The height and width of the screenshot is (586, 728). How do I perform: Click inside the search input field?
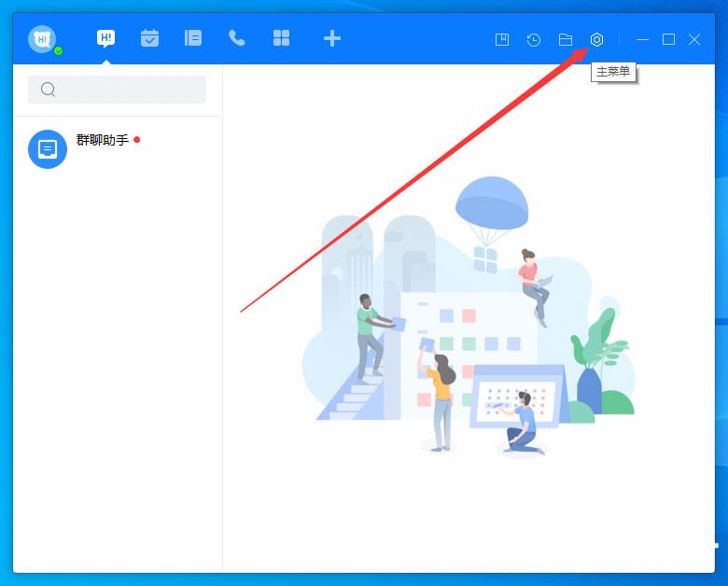click(117, 90)
